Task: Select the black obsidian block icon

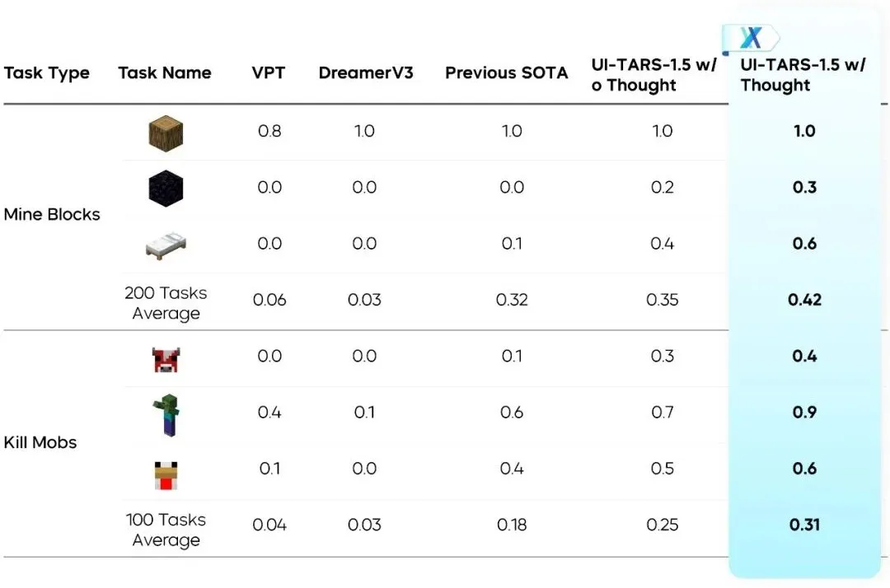Action: (166, 189)
